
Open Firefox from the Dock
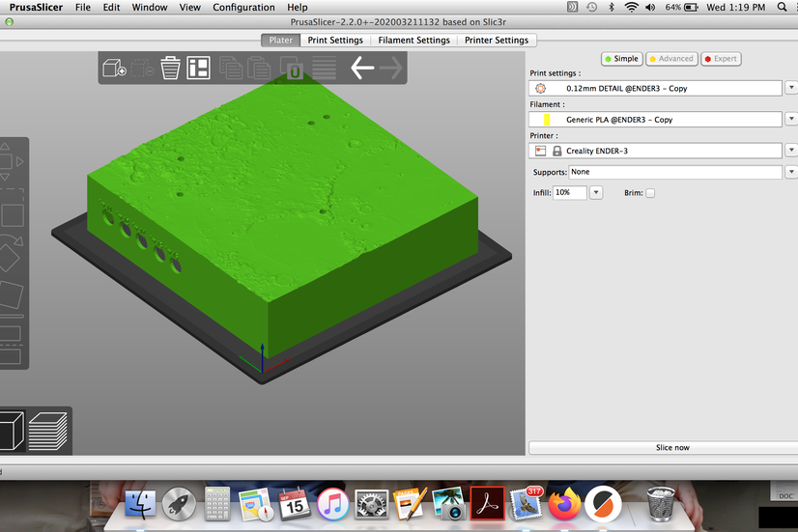[564, 504]
